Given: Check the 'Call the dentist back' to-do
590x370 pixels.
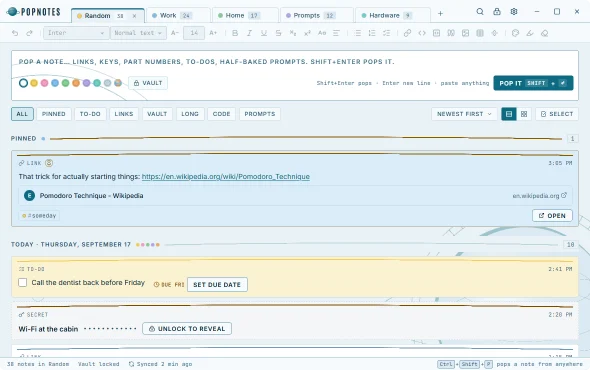Looking at the screenshot, I should 23,282.
